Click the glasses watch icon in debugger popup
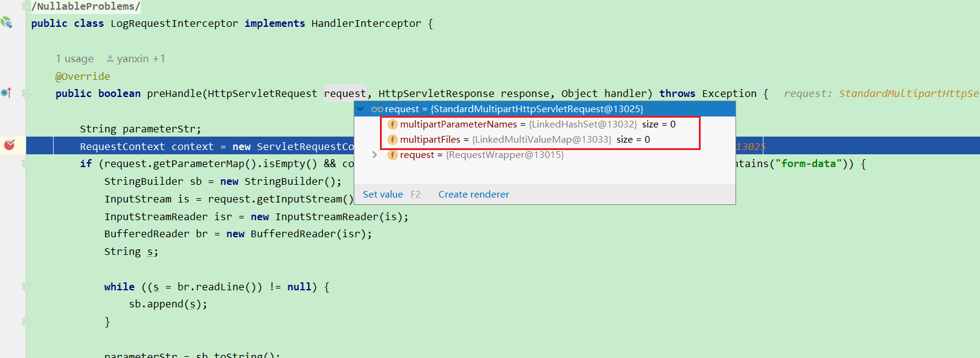 377,109
